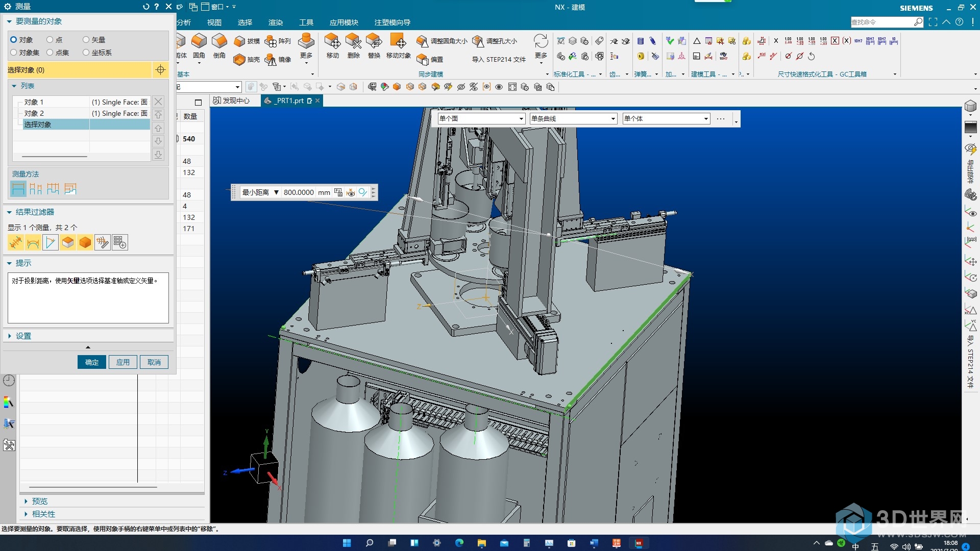Open File Explorer from the taskbar
Screen dimensions: 980x551
coord(481,543)
